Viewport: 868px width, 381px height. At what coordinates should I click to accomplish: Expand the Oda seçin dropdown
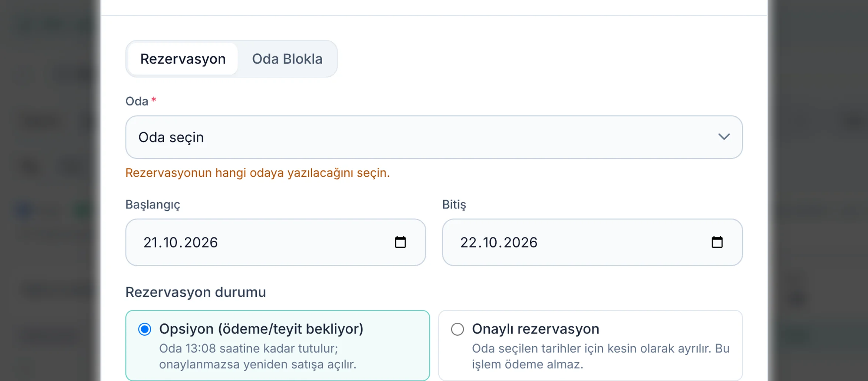[x=434, y=137]
